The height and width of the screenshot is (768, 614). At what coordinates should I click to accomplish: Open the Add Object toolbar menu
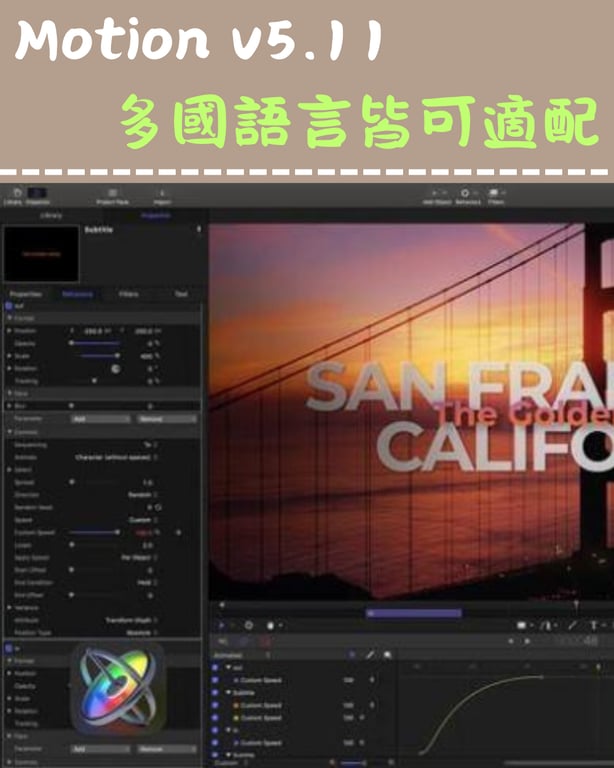pyautogui.click(x=437, y=196)
